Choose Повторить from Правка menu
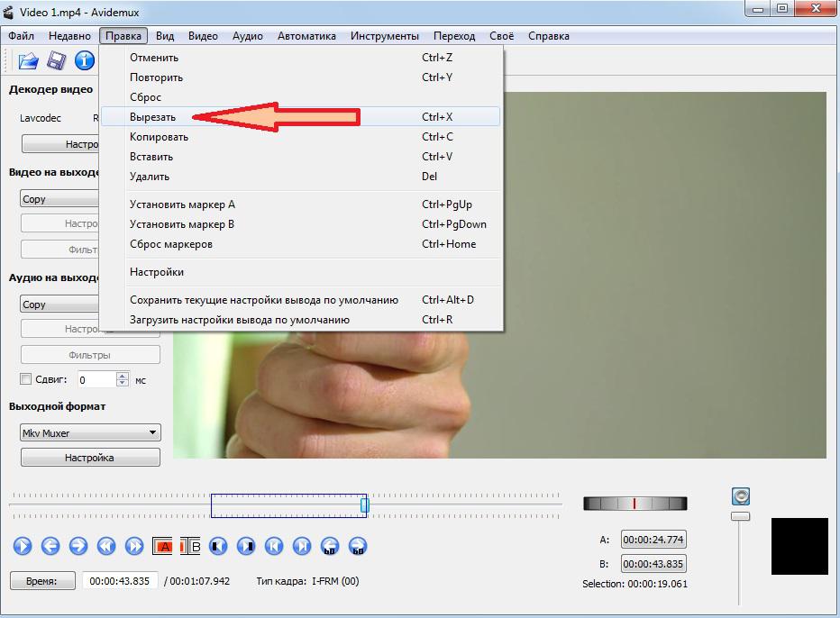The image size is (840, 618). point(300,77)
